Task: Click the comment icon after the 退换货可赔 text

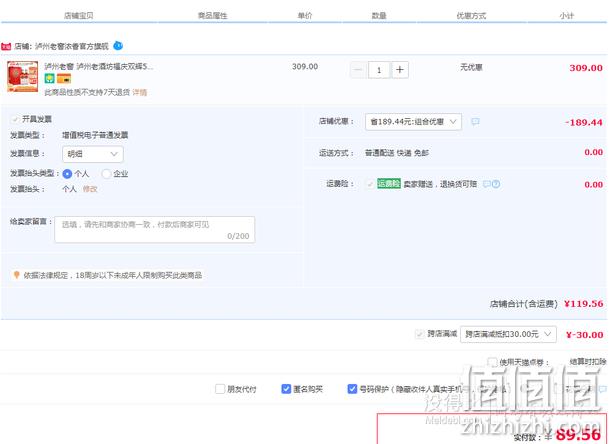Action: coord(486,184)
